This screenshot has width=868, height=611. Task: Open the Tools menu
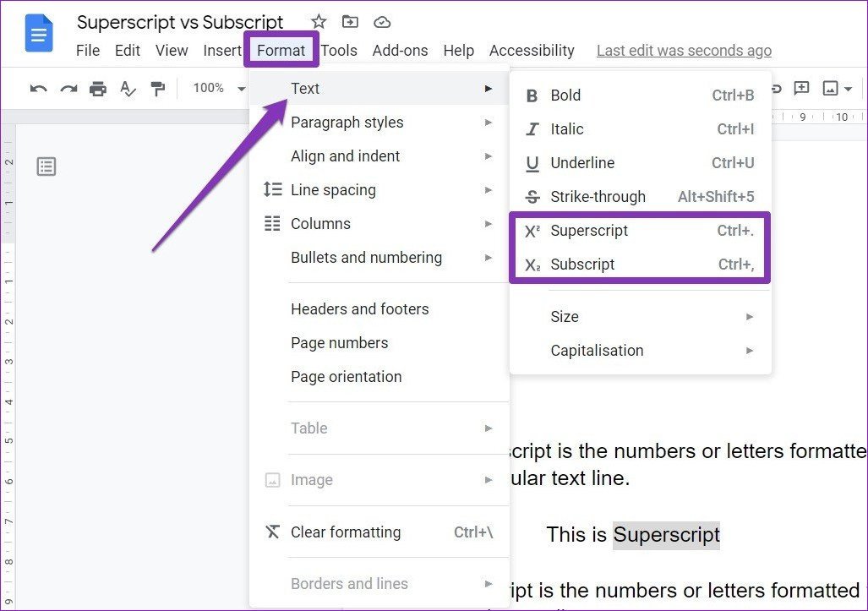339,51
